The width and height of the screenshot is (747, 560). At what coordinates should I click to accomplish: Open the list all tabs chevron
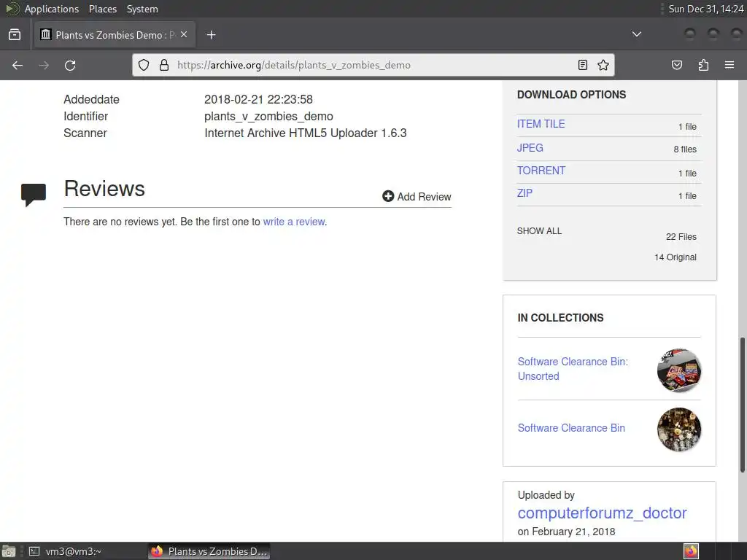click(x=636, y=34)
